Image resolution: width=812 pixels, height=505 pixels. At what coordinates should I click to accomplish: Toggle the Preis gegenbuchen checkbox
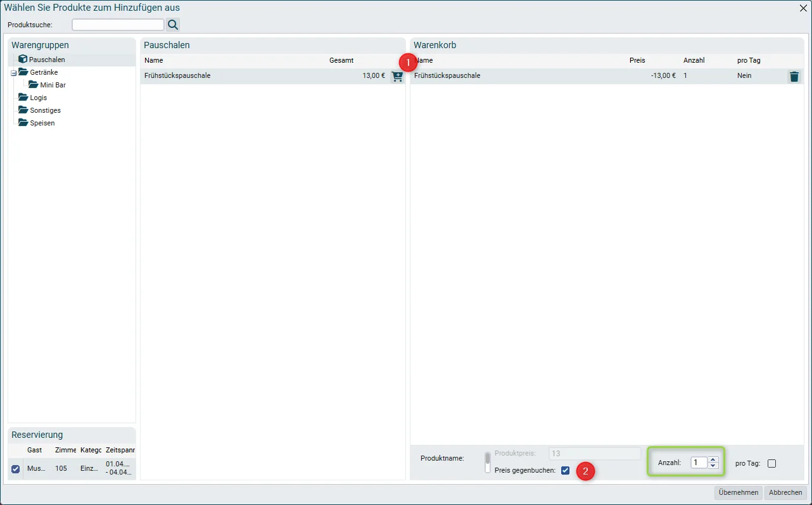tap(565, 470)
